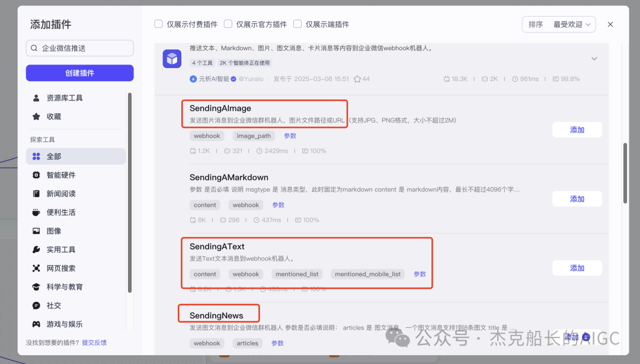Add the SendingAText tool
Viewport: 640px width, 364px height.
coord(577,268)
